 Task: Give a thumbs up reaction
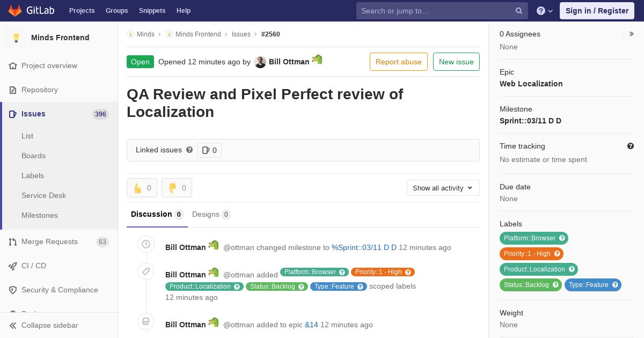[142, 188]
